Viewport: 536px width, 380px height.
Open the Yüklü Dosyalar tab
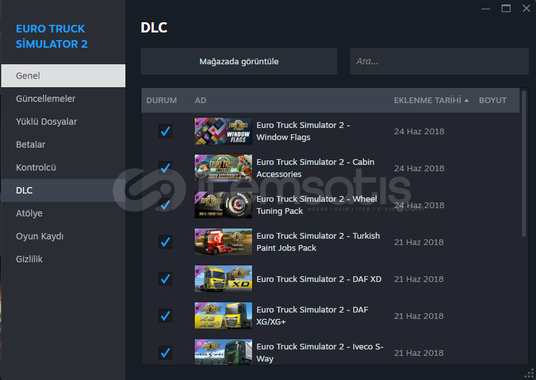point(63,122)
